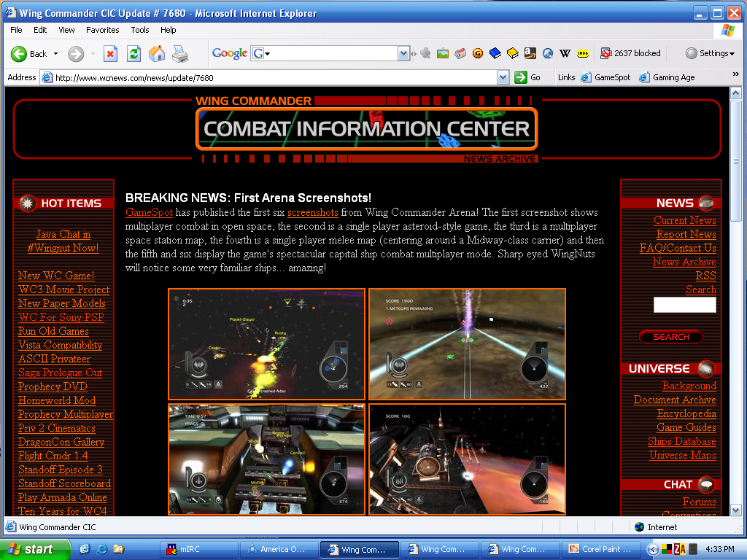Viewport: 747px width, 560px height.
Task: Open the Google search box dropdown
Action: tap(403, 53)
